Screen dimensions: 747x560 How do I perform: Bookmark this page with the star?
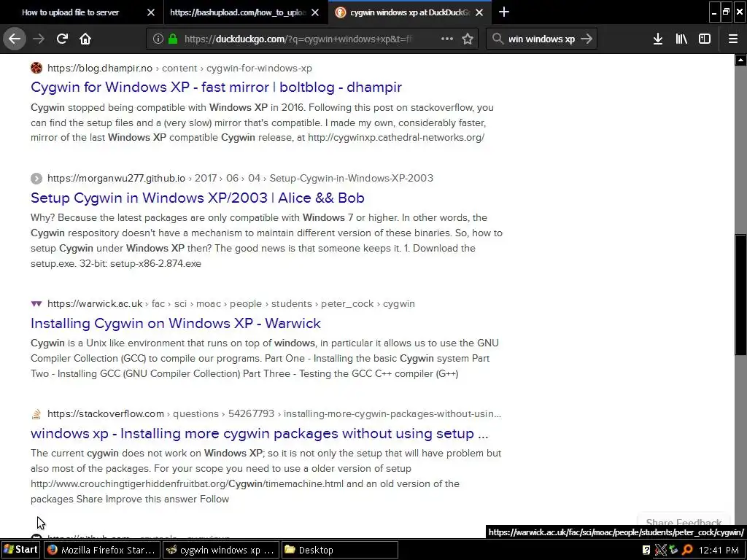click(468, 39)
